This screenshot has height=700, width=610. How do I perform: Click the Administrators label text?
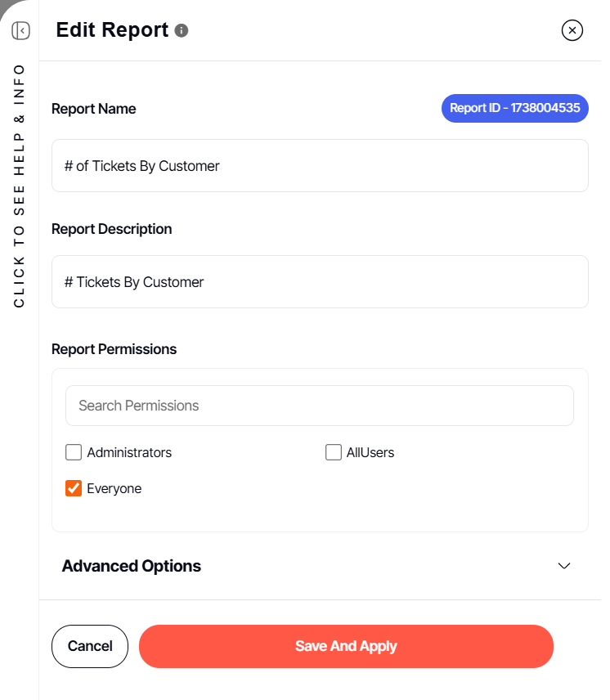(129, 452)
